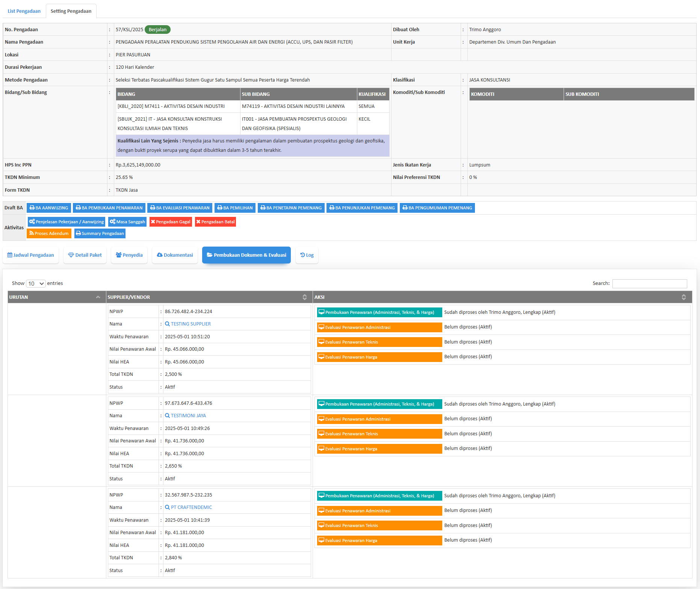Open Evaluasi Penawaran Administrasi for TESTIMONI JAYA
The height and width of the screenshot is (589, 700).
379,419
